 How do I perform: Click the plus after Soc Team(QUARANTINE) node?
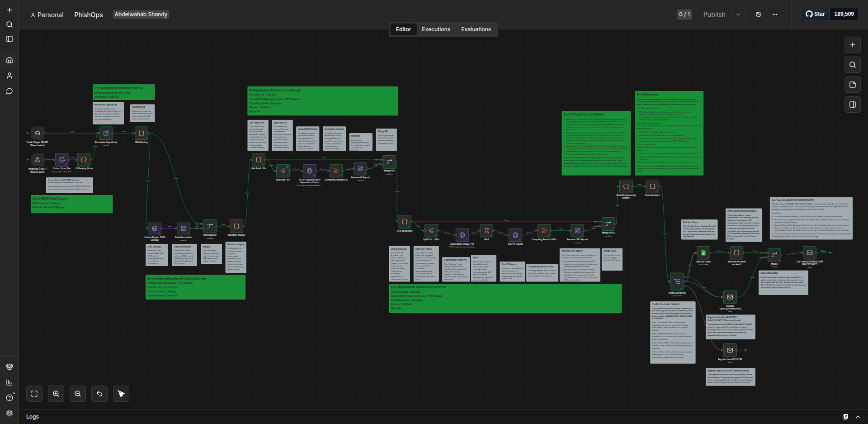click(x=830, y=252)
